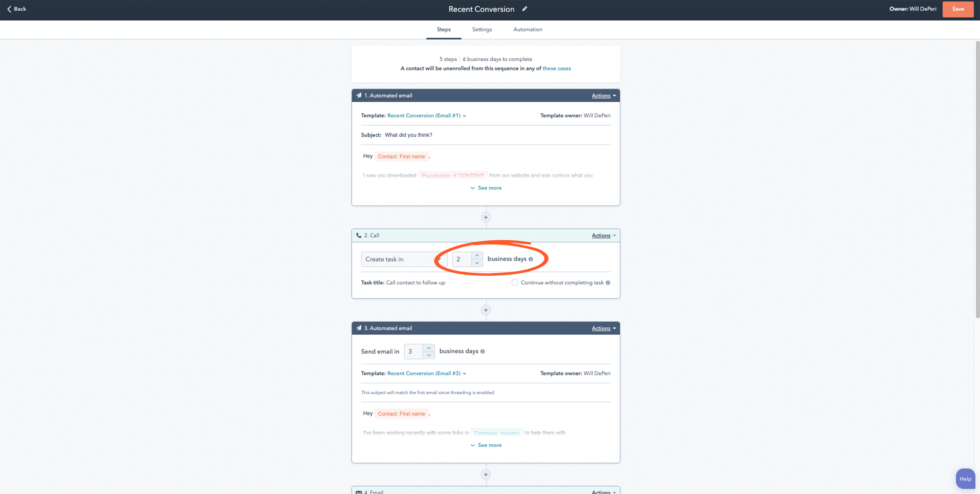The width and height of the screenshot is (980, 494).
Task: Click the business days info tooltip icon
Action: [530, 259]
